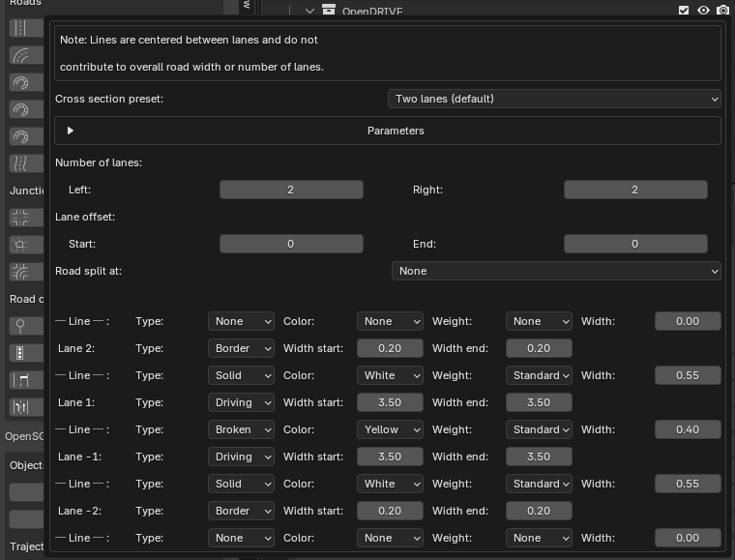Click 0.00 width field of line below Lane -2
Viewport: 735px width, 560px height.
click(688, 538)
